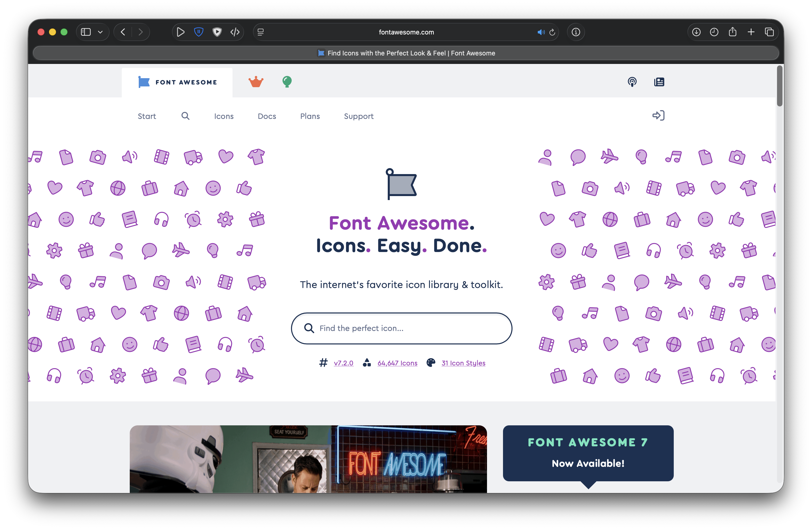This screenshot has width=812, height=530.
Task: Play the Font Awesome neon sign video thumbnail
Action: [308, 459]
